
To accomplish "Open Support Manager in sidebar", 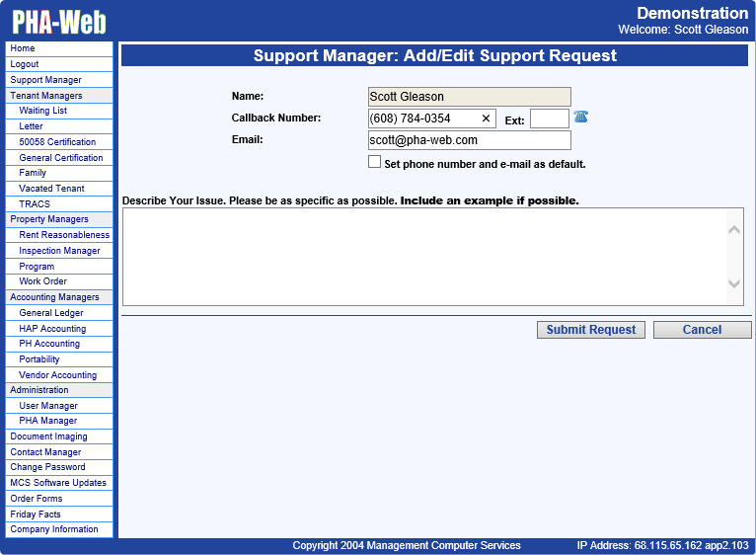I will (59, 80).
